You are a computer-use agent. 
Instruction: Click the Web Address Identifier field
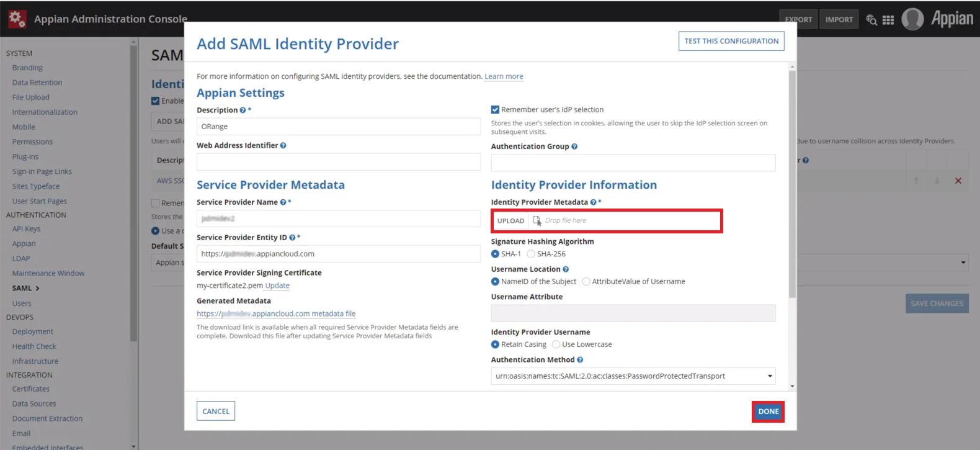(338, 162)
